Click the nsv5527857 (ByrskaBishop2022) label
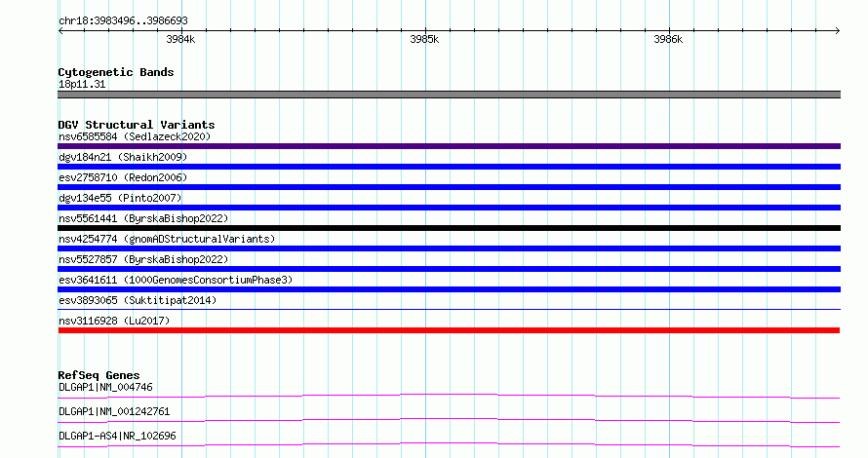 tap(143, 259)
